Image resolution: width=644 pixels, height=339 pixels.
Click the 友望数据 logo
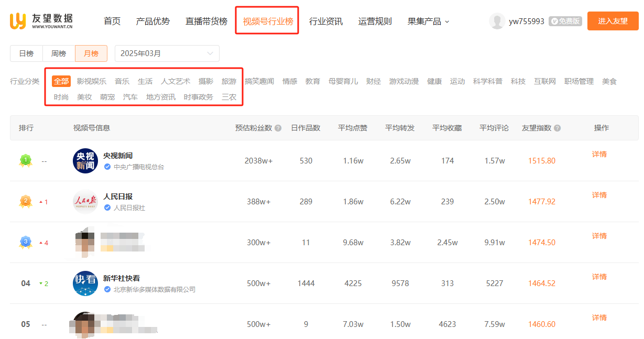41,21
